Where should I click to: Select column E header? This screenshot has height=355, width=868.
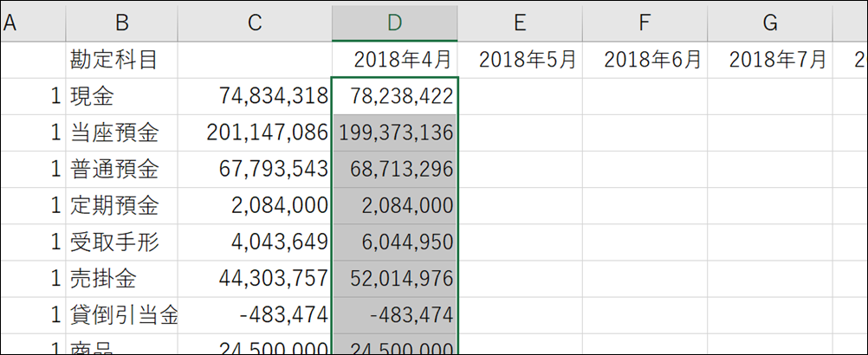(520, 23)
